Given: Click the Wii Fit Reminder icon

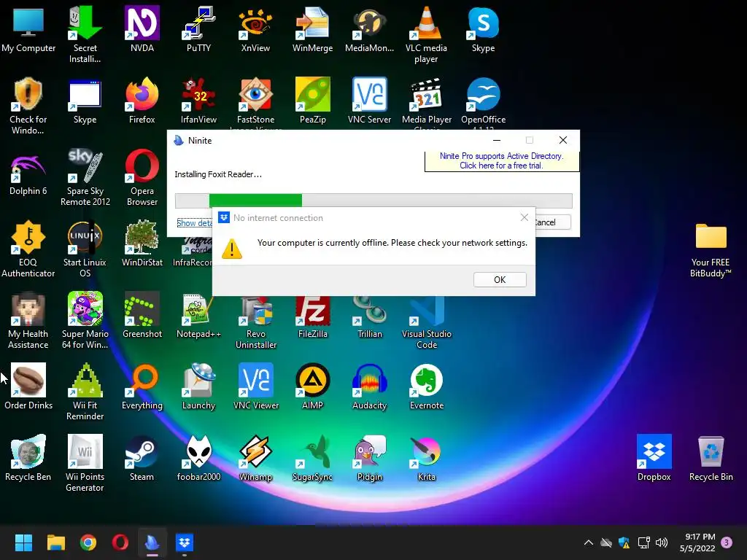Looking at the screenshot, I should [x=85, y=392].
